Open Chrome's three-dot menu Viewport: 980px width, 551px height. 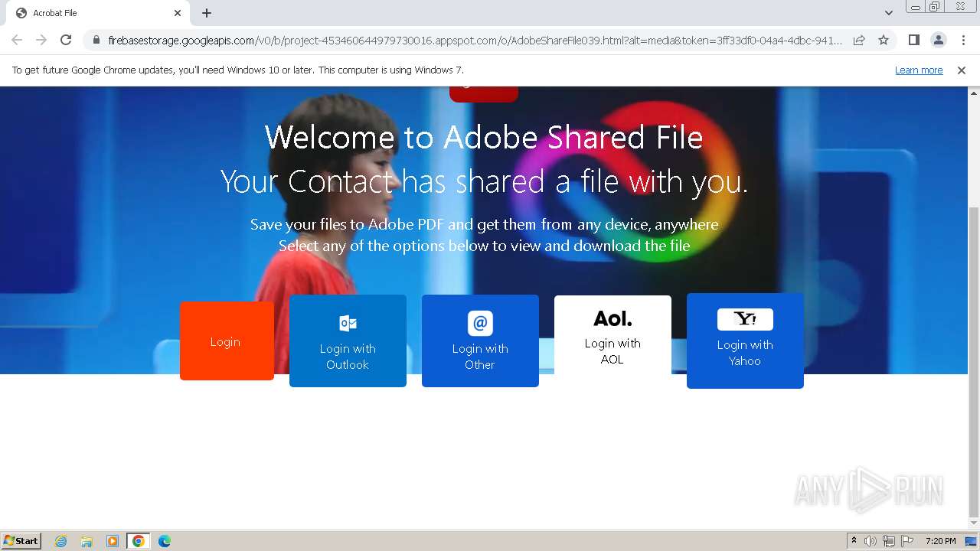click(963, 40)
